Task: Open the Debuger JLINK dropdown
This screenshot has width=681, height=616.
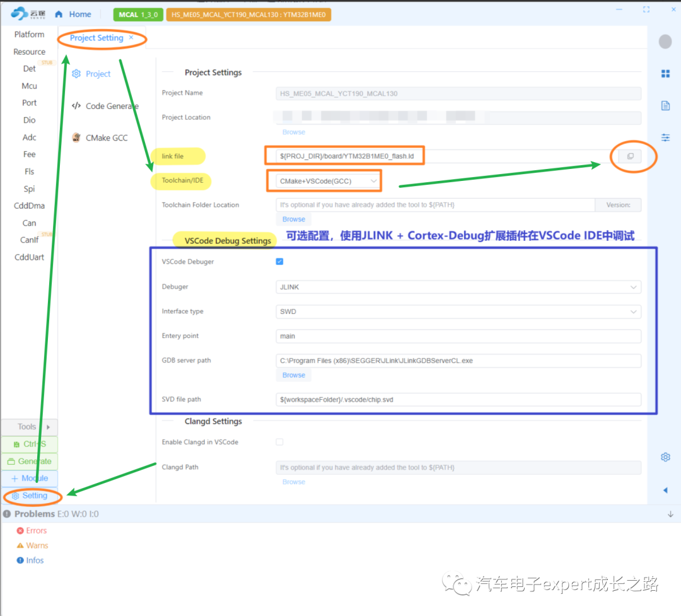Action: point(458,287)
